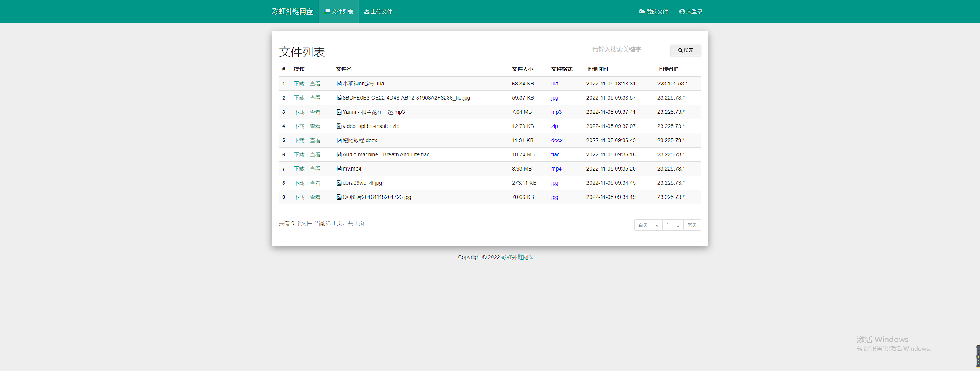Open the flac format filter link
980x371 pixels.
coord(555,154)
